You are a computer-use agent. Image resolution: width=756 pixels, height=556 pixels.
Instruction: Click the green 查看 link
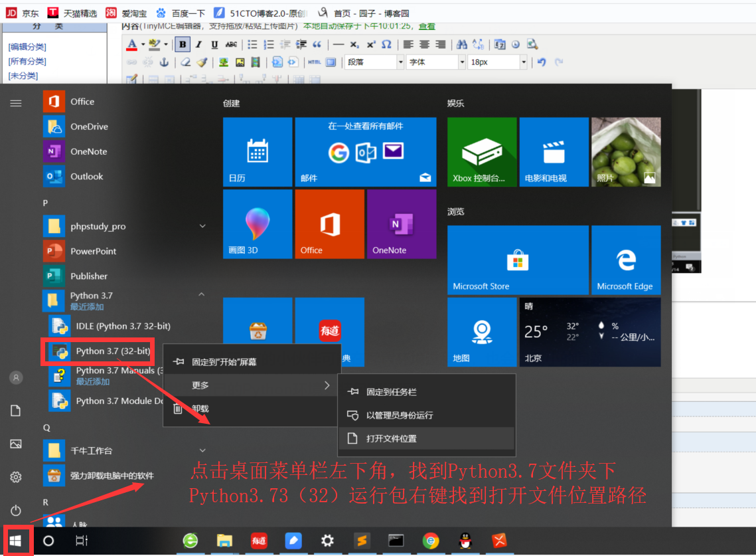(x=427, y=26)
